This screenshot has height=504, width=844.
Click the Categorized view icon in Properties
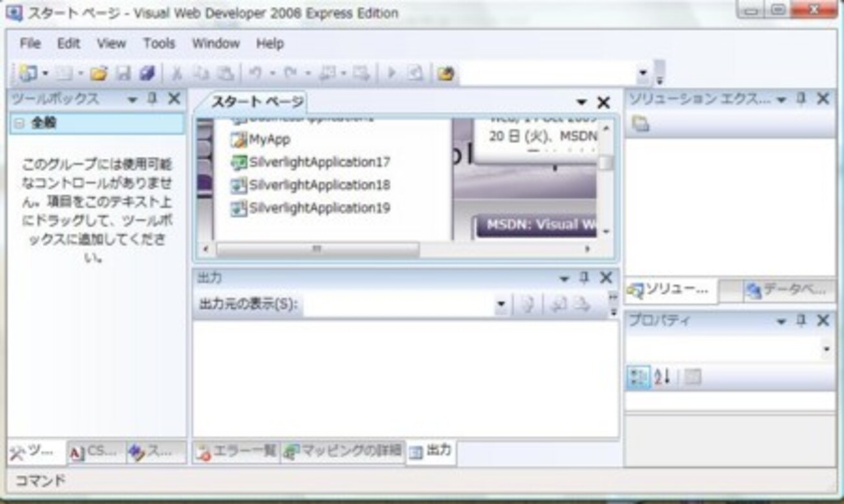(638, 377)
